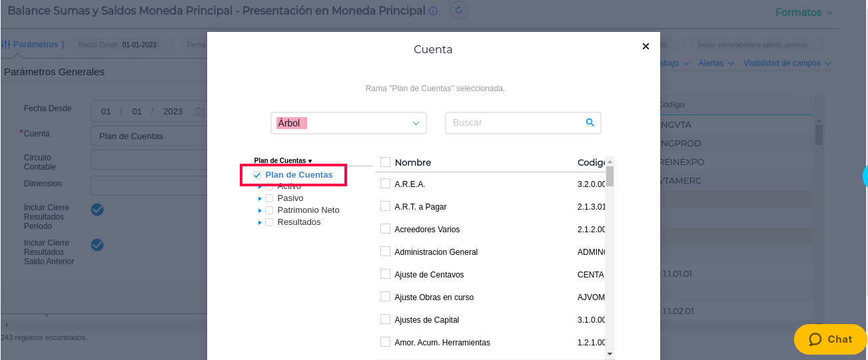Open the Alertas menu
Image resolution: width=868 pixels, height=360 pixels.
coord(716,63)
